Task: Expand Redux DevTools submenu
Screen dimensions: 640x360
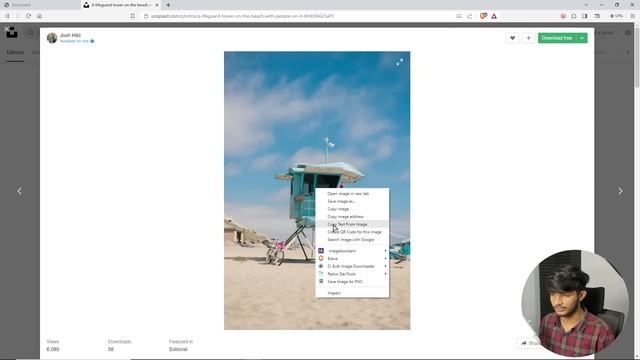Action: pyautogui.click(x=352, y=274)
